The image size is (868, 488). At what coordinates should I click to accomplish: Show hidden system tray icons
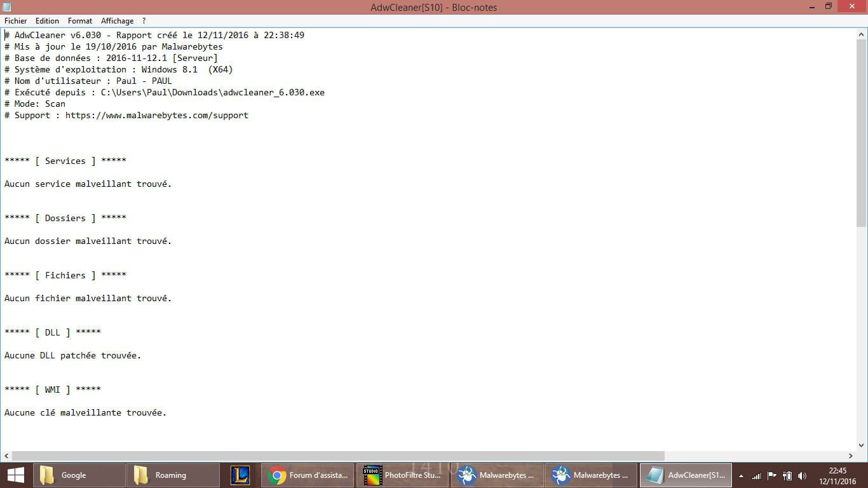[x=741, y=476]
